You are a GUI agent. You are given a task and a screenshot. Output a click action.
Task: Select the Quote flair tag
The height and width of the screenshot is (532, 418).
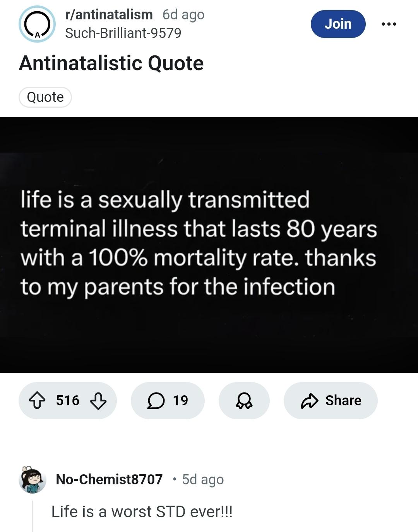point(45,97)
